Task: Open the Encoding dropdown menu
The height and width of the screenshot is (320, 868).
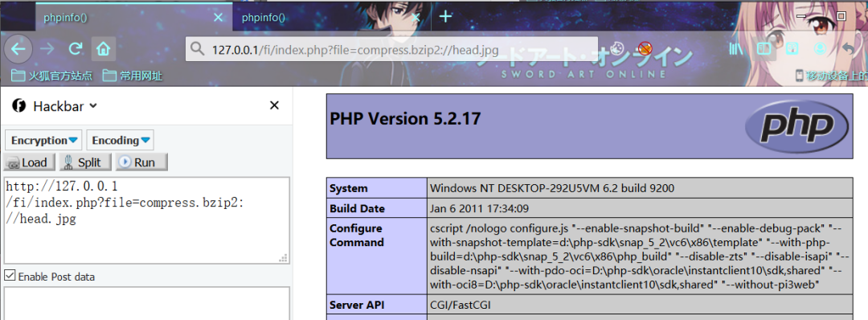Action: pos(120,140)
